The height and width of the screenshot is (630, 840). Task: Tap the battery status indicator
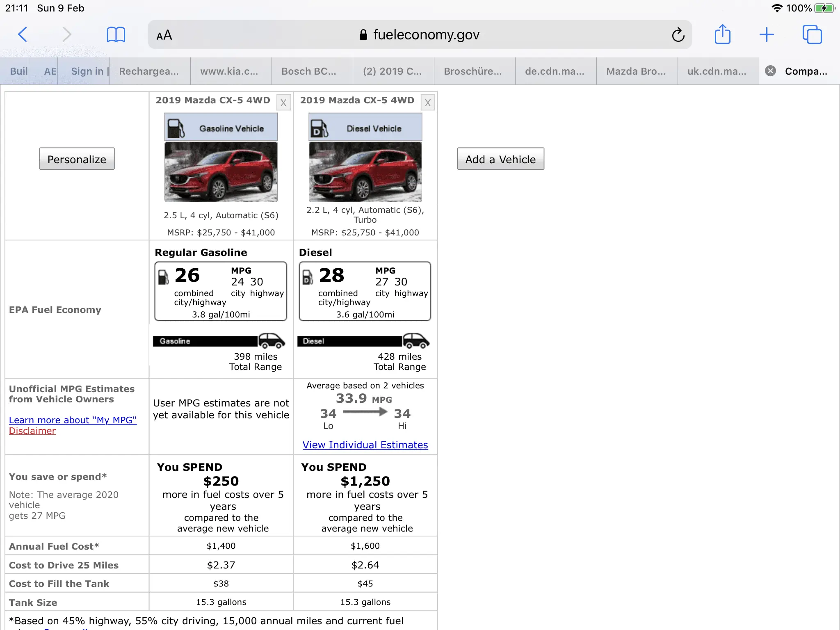824,8
